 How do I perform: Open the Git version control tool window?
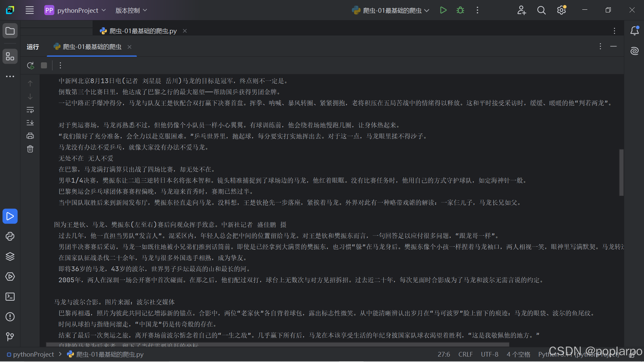10,336
